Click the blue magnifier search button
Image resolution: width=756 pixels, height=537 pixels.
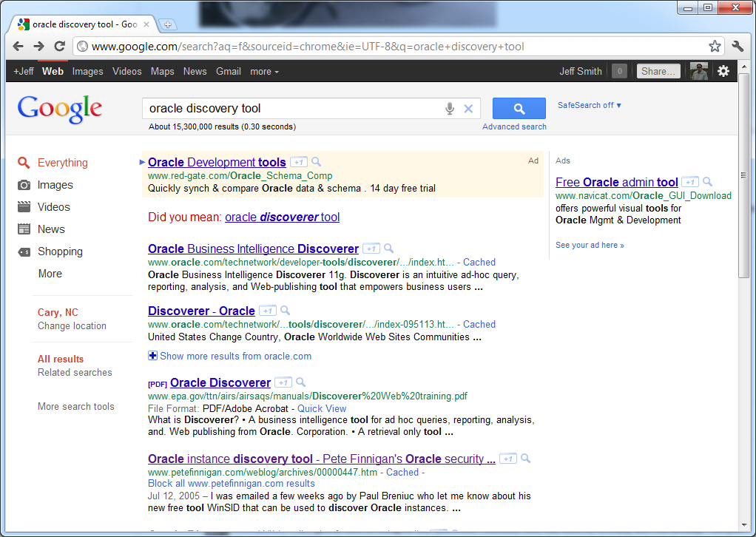coord(519,109)
